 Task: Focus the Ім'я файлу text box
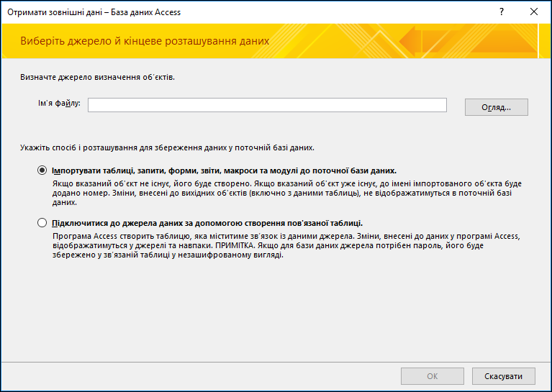267,105
